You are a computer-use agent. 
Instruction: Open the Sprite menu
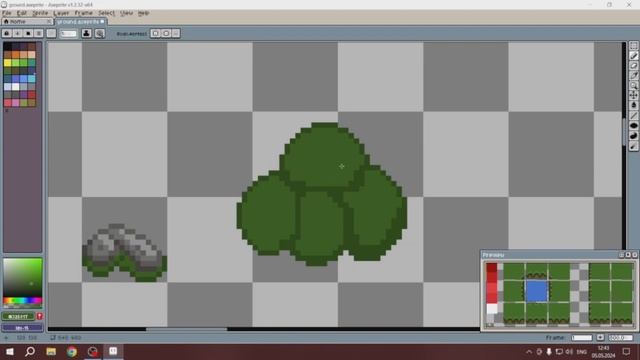[x=40, y=13]
